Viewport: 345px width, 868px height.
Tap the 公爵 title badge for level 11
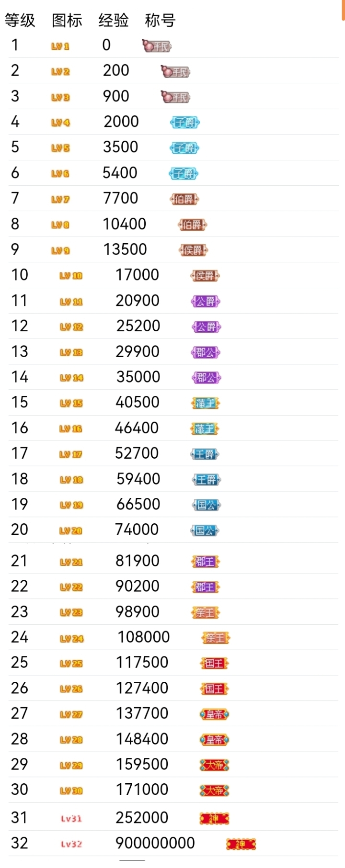(206, 302)
